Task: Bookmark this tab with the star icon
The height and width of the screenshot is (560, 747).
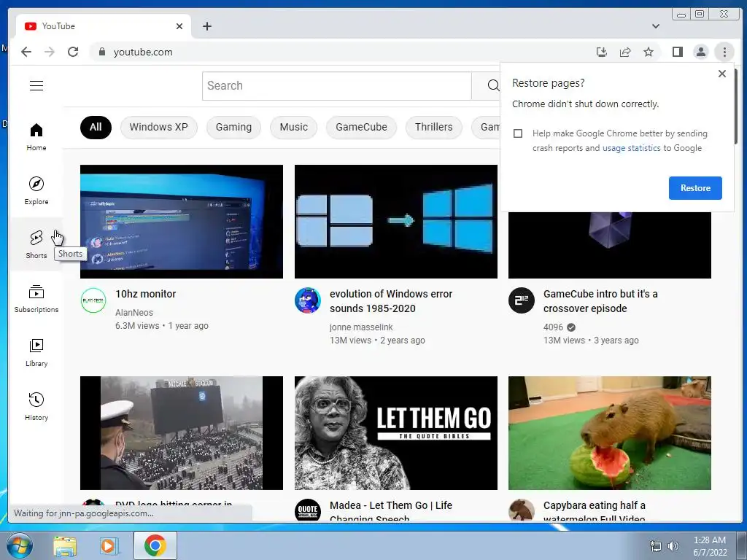Action: point(649,52)
